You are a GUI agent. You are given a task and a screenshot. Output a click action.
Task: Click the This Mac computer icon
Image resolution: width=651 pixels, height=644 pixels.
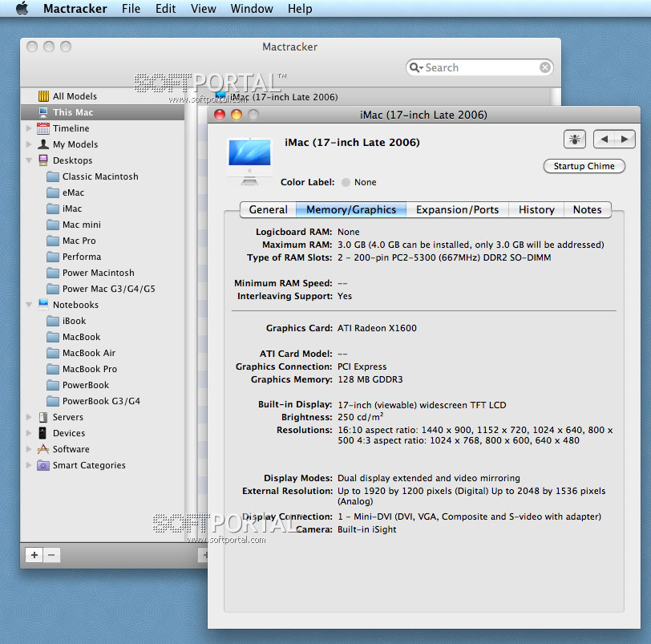coord(43,112)
